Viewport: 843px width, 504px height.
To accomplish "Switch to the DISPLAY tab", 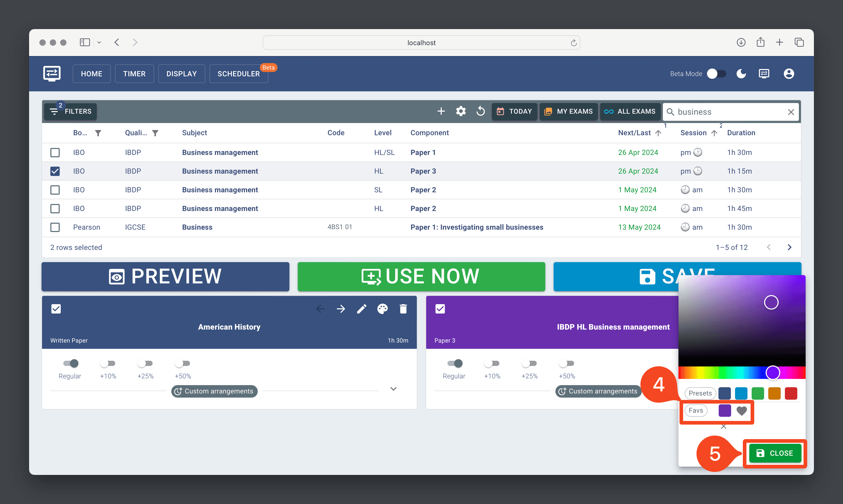I will pyautogui.click(x=182, y=74).
